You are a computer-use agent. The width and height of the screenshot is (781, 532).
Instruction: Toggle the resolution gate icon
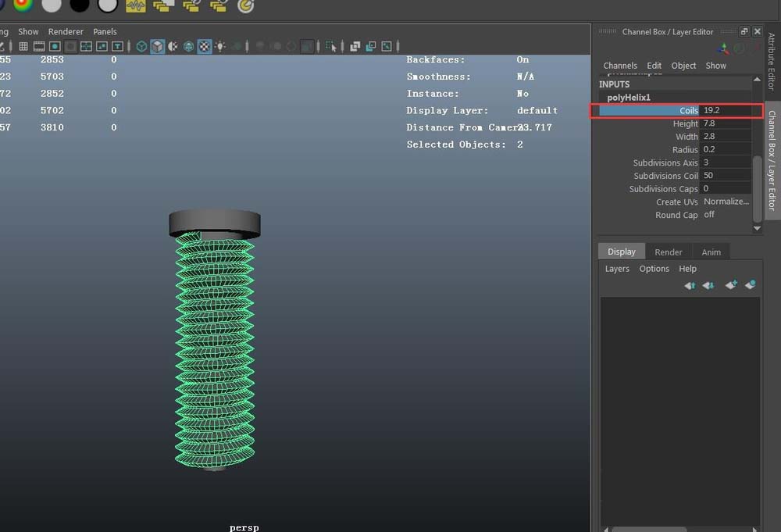[55, 46]
